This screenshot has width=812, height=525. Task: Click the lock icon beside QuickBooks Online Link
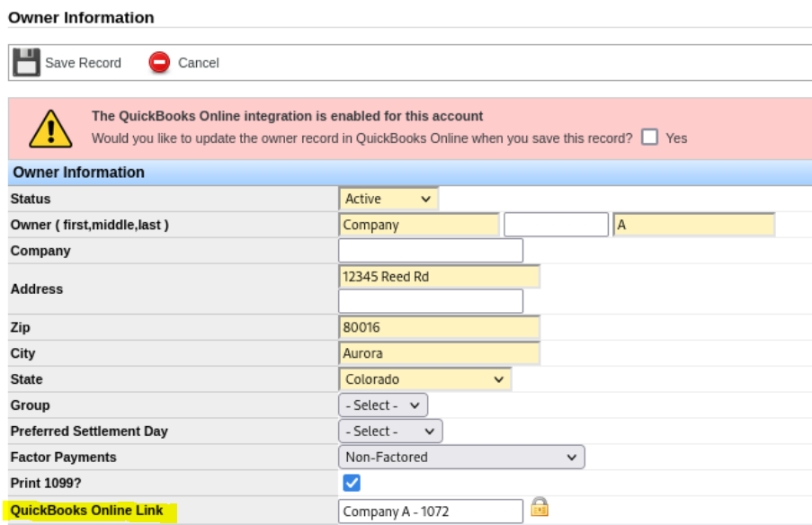pos(540,507)
